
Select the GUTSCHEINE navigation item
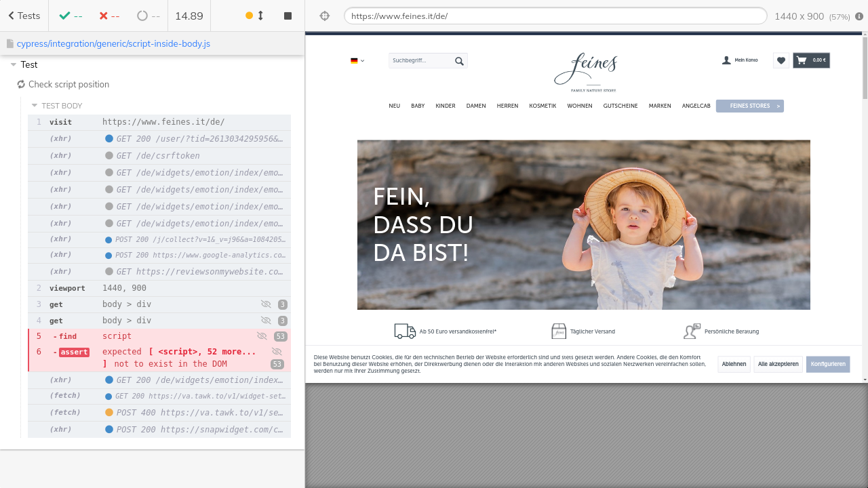point(620,106)
